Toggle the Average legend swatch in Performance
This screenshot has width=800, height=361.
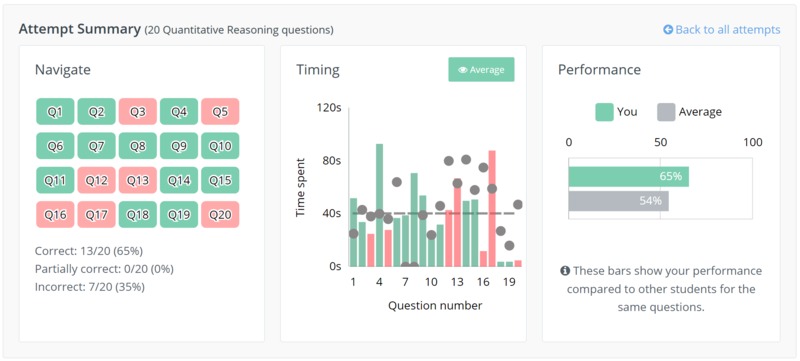pyautogui.click(x=666, y=112)
